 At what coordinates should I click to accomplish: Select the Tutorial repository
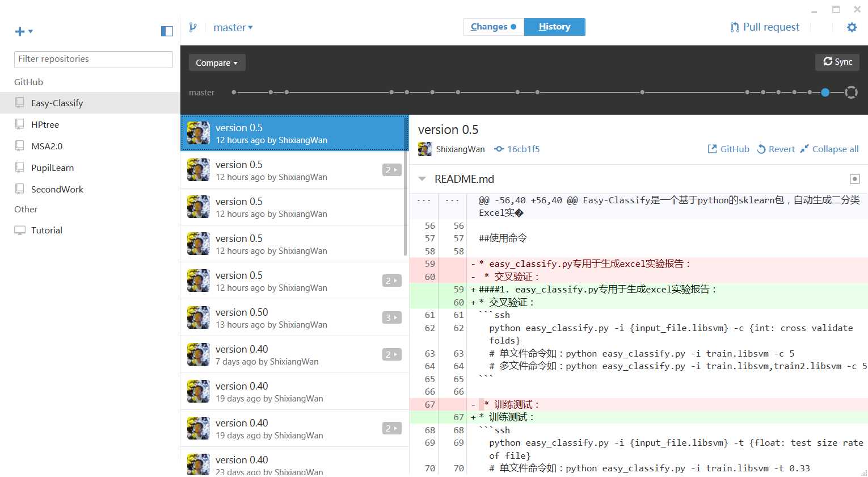90,230
